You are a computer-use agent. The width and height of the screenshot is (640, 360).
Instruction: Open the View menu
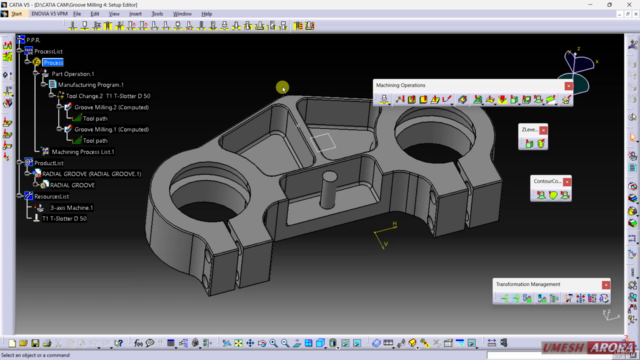114,14
